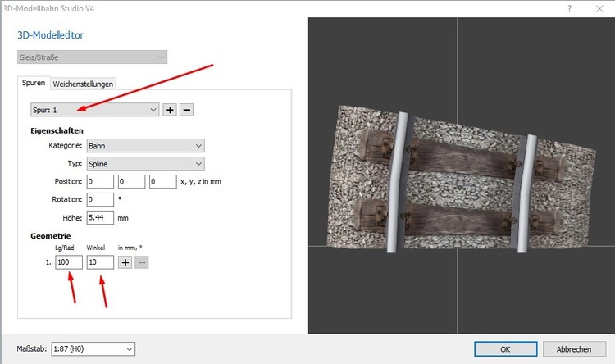The height and width of the screenshot is (364, 615).
Task: Click the Position y input field
Action: [131, 182]
